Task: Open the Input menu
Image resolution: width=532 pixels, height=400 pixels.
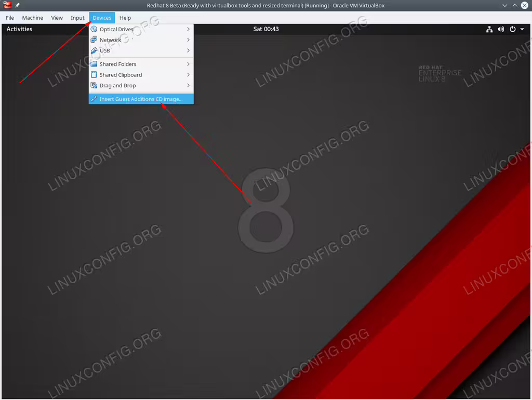Action: coord(77,18)
